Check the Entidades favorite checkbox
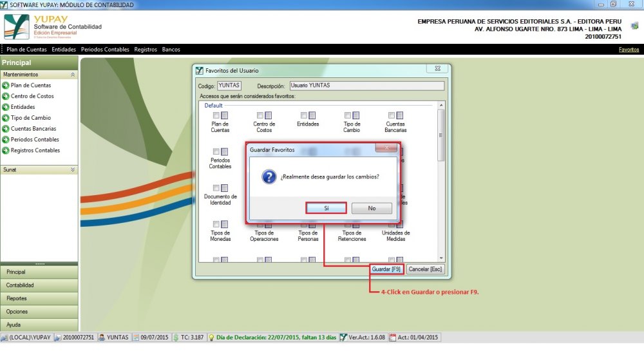 coord(304,115)
